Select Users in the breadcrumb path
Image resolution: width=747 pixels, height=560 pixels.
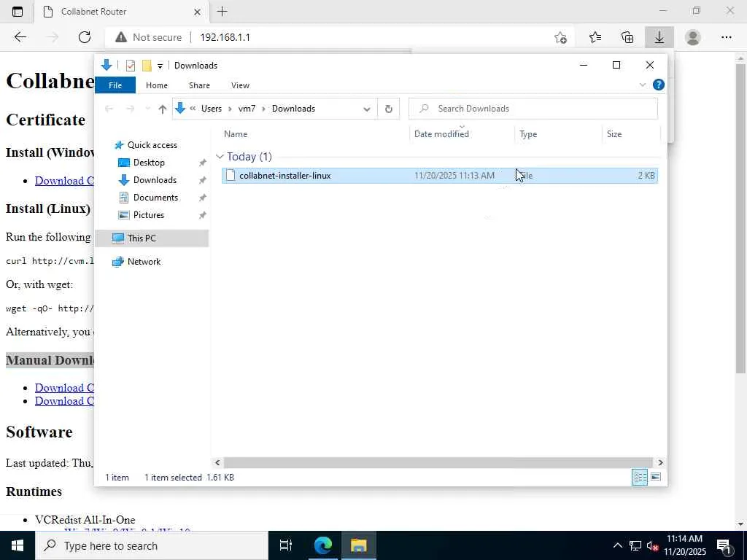pyautogui.click(x=212, y=109)
